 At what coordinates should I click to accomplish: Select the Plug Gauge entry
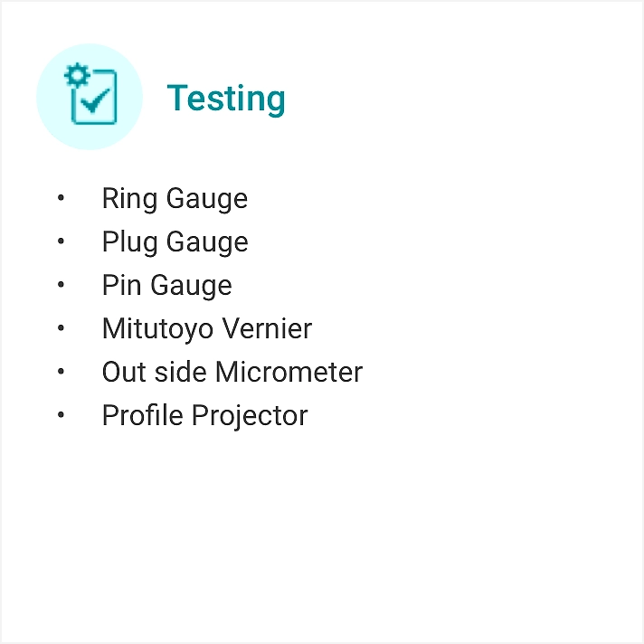[x=175, y=242]
